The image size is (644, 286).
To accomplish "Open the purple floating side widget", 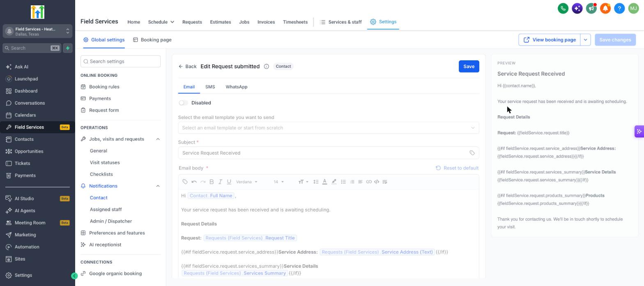I will [x=639, y=132].
